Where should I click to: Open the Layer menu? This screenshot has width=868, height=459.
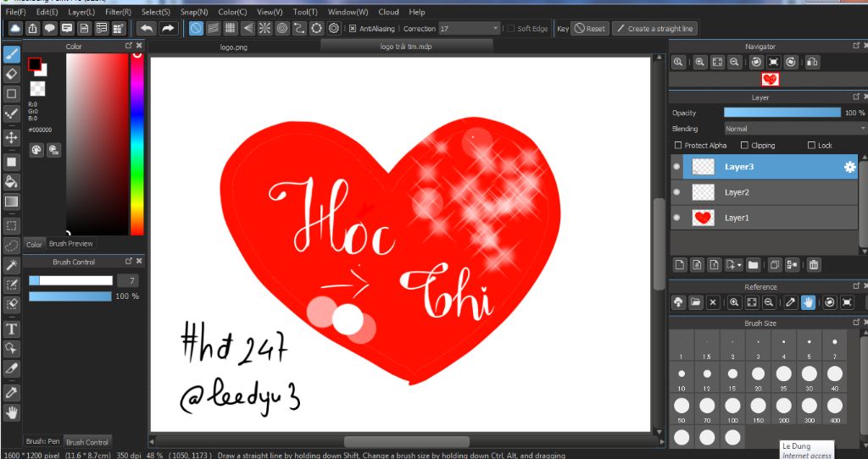(81, 12)
